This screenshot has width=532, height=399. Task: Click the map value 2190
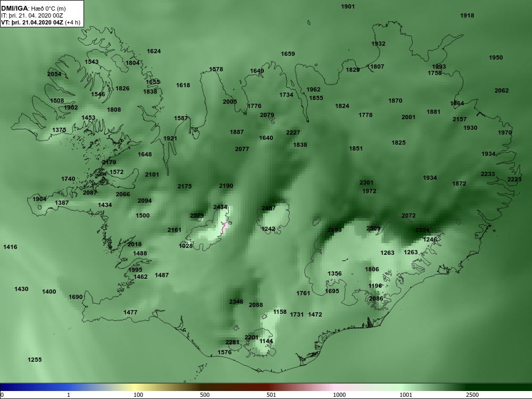(226, 186)
